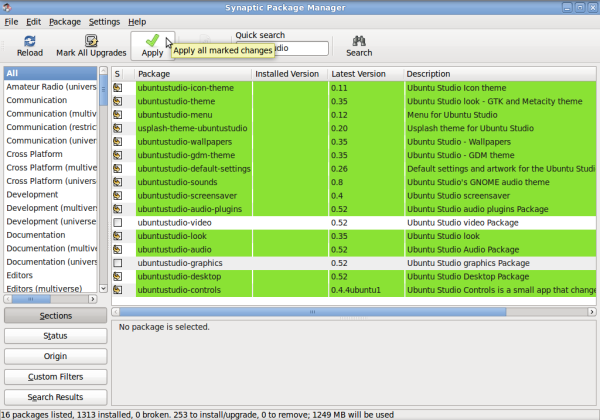Click status icon for ubuntustudio-audio-plugins

(118, 209)
